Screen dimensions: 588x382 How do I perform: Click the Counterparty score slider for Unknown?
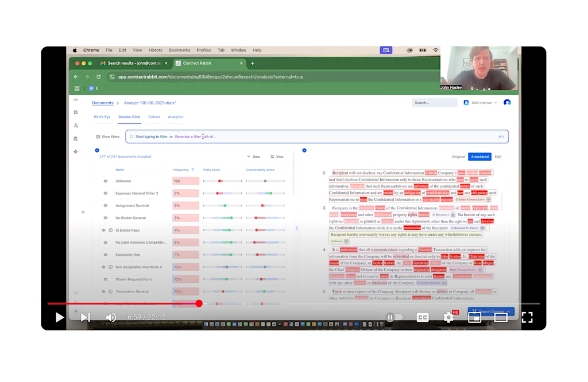point(265,181)
